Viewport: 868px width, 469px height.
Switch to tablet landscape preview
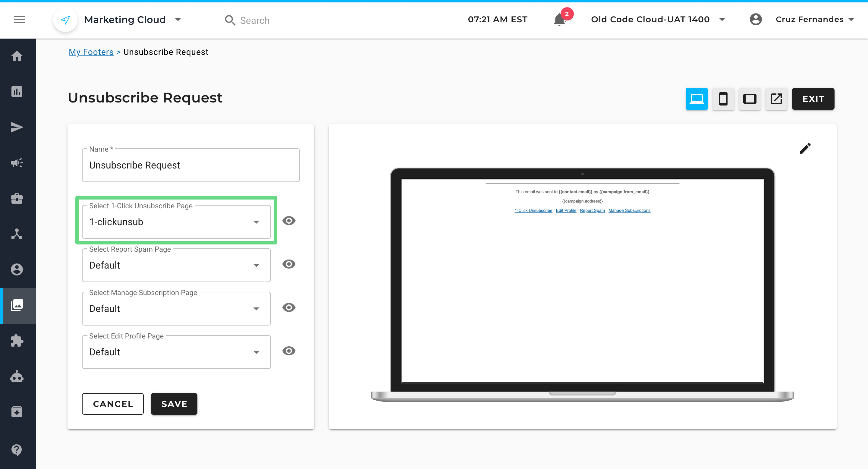[749, 99]
